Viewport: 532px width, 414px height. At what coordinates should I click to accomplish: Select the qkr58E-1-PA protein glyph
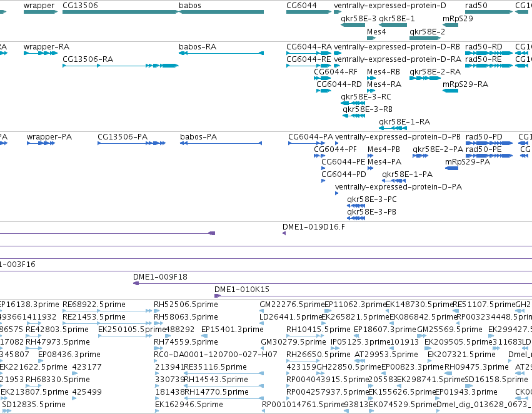(x=394, y=181)
